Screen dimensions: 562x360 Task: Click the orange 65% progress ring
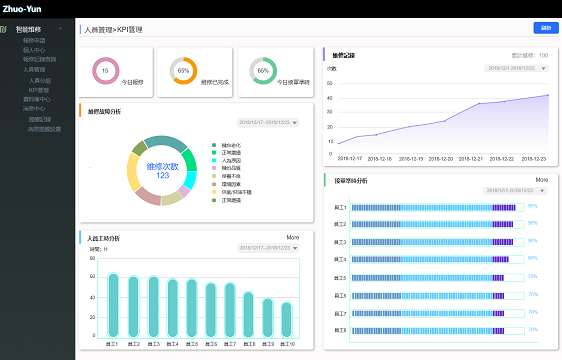183,71
